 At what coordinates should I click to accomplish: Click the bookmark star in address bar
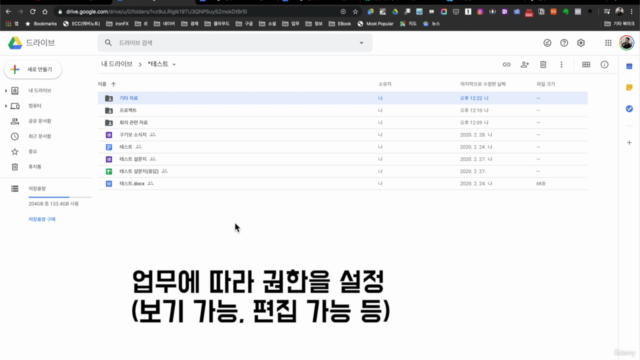(355, 12)
